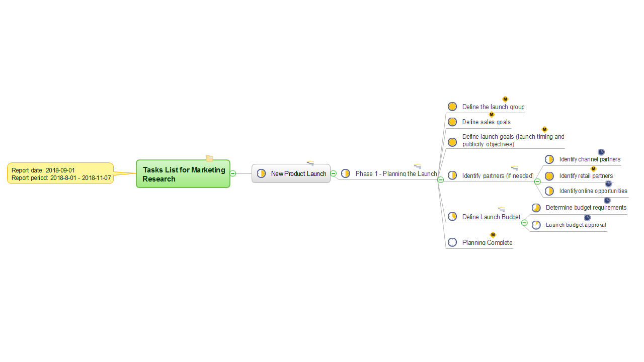Click milestone icon above Define the launch group
This screenshot has height=362, width=644.
pos(505,99)
